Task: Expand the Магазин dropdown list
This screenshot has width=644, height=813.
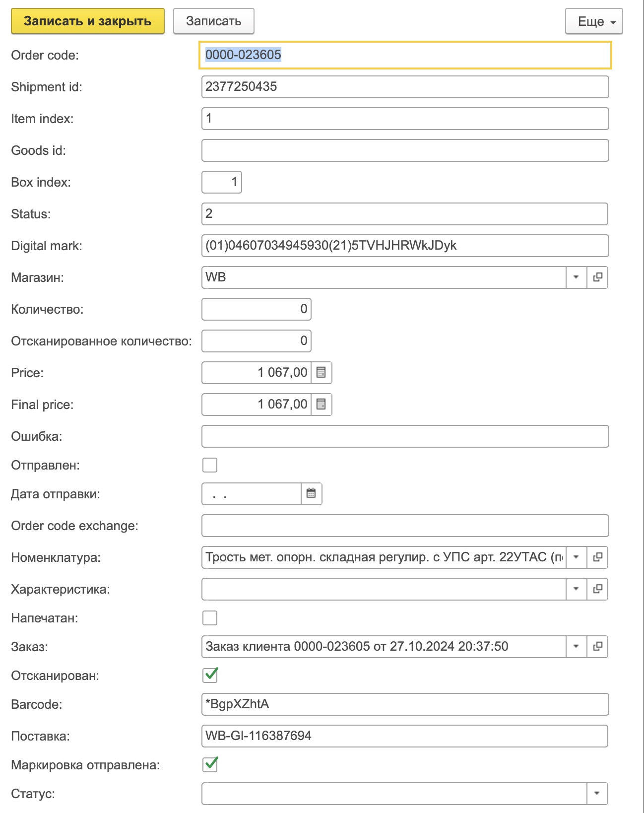Action: coord(576,277)
